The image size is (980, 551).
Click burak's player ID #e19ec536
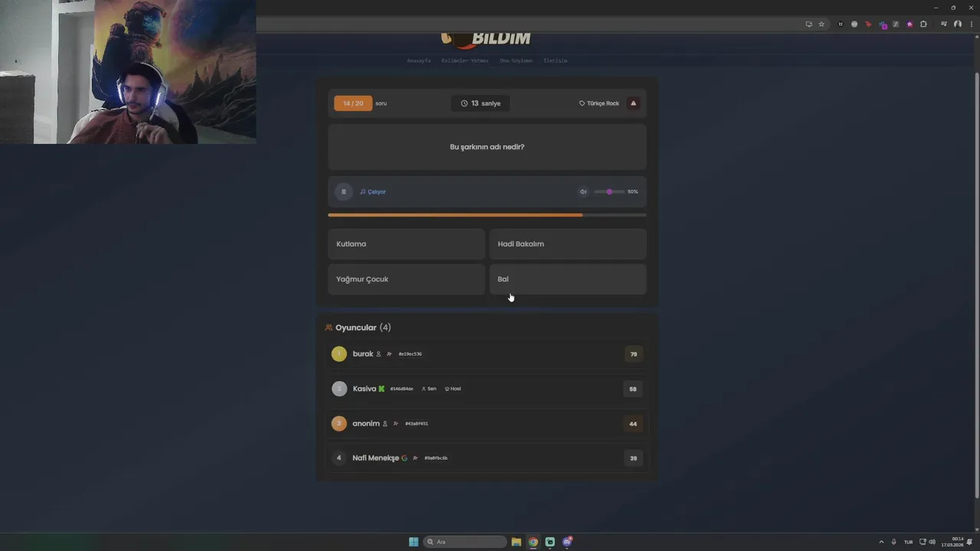[x=410, y=354]
